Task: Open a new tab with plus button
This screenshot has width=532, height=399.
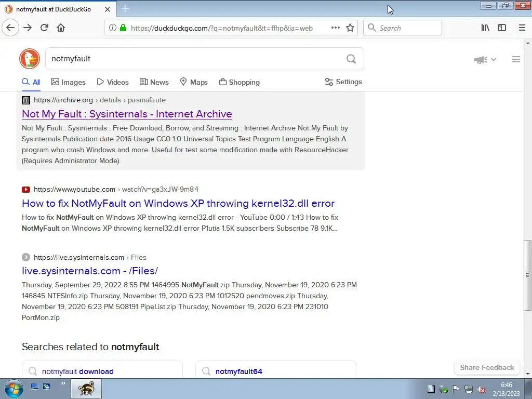Action: click(x=125, y=9)
